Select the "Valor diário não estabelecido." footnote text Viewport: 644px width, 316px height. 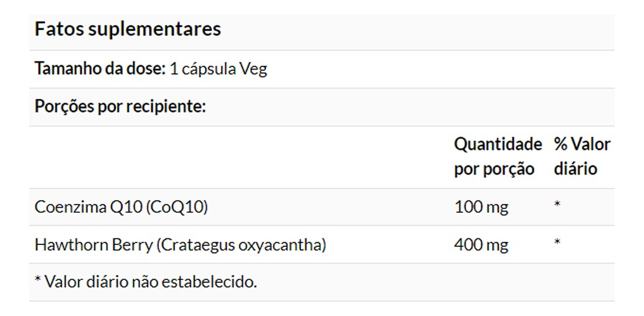151,282
